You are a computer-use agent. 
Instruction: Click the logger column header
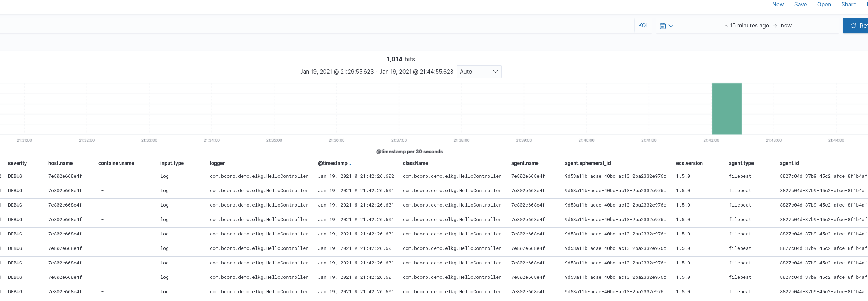[x=217, y=163]
